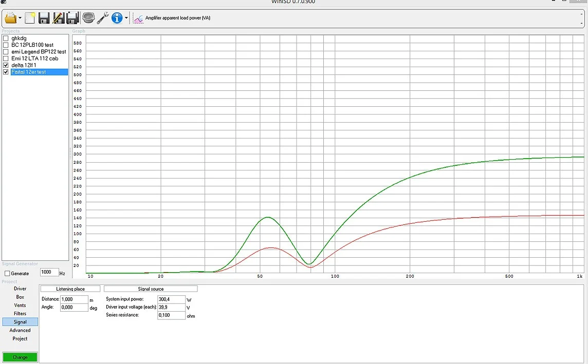The height and width of the screenshot is (364, 588).
Task: Click the Save All double floppy icon
Action: point(72,18)
